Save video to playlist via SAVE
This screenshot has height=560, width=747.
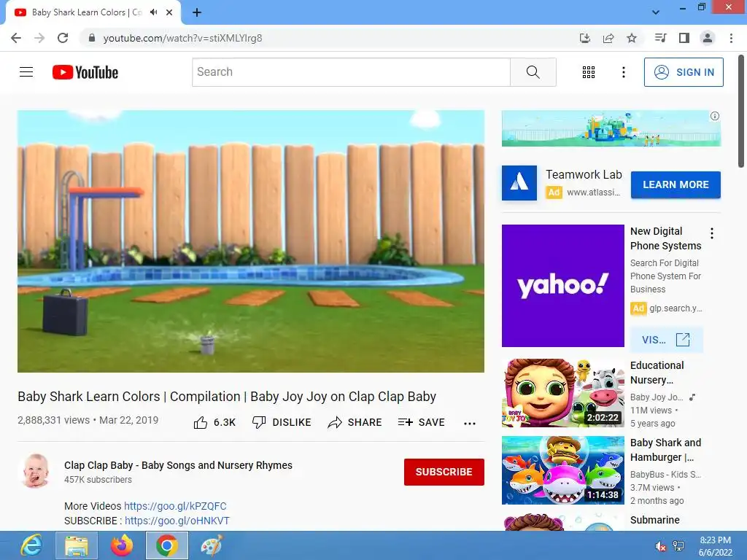click(421, 422)
